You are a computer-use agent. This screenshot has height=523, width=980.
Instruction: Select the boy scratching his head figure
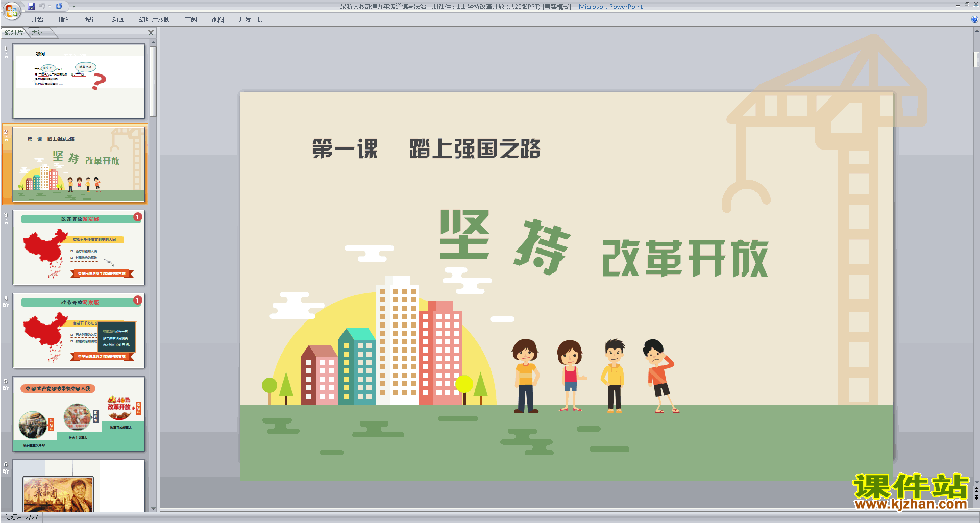click(x=660, y=376)
